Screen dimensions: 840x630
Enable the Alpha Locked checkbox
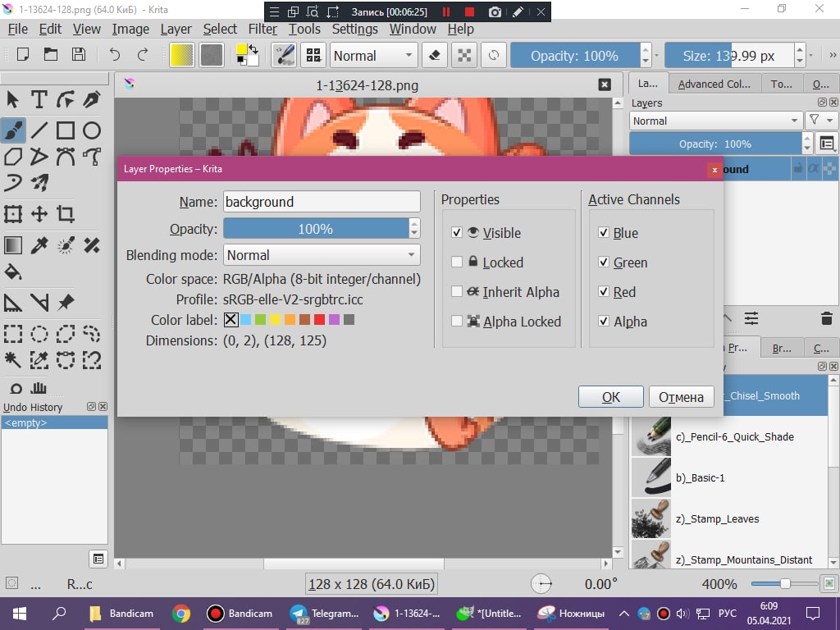456,321
